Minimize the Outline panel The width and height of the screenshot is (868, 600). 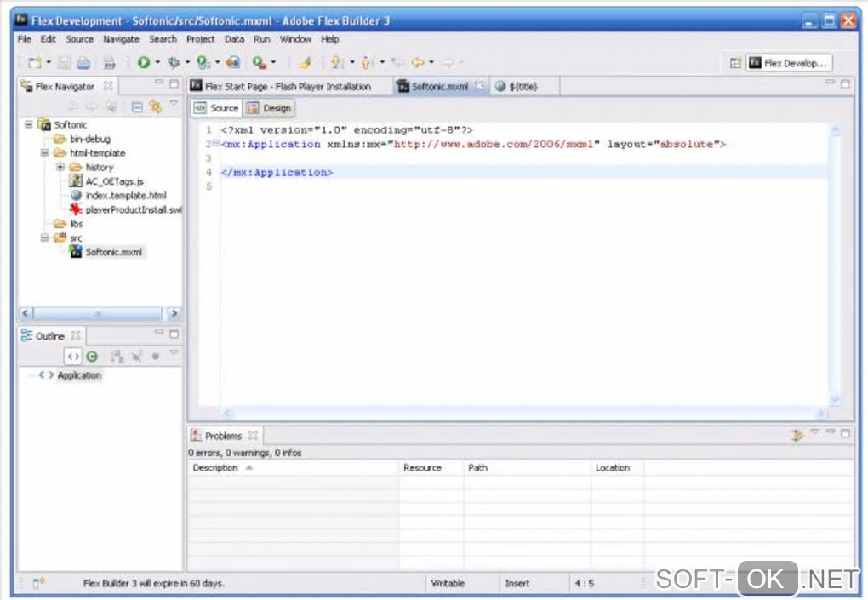[159, 332]
